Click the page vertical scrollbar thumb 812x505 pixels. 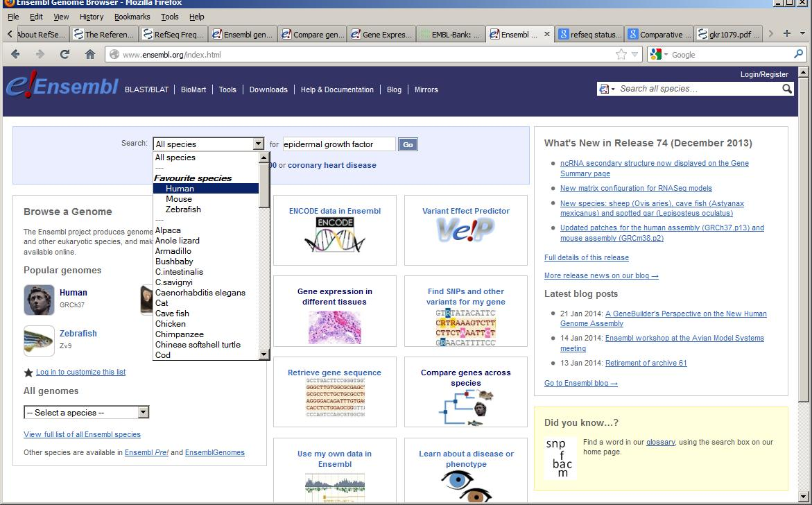[803, 238]
